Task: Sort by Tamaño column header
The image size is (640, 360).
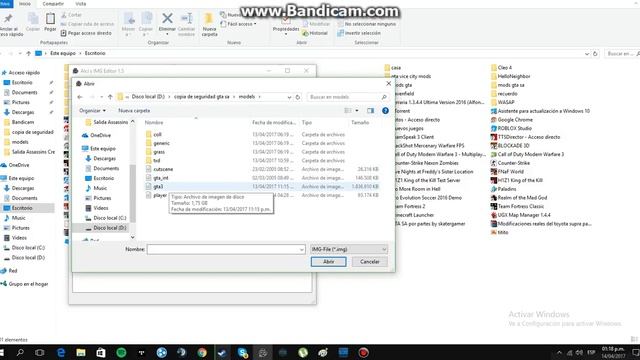Action: (360, 122)
